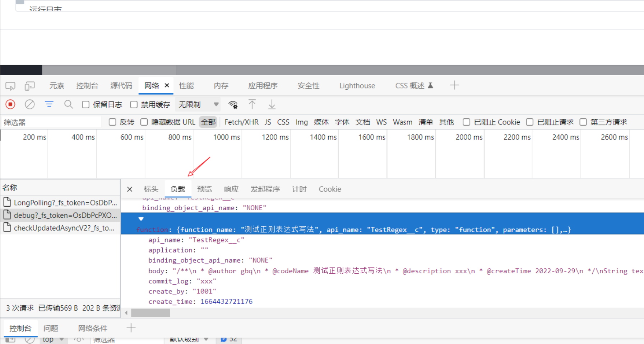644x344 pixels.
Task: Open network conditions wifi icon
Action: 233,105
